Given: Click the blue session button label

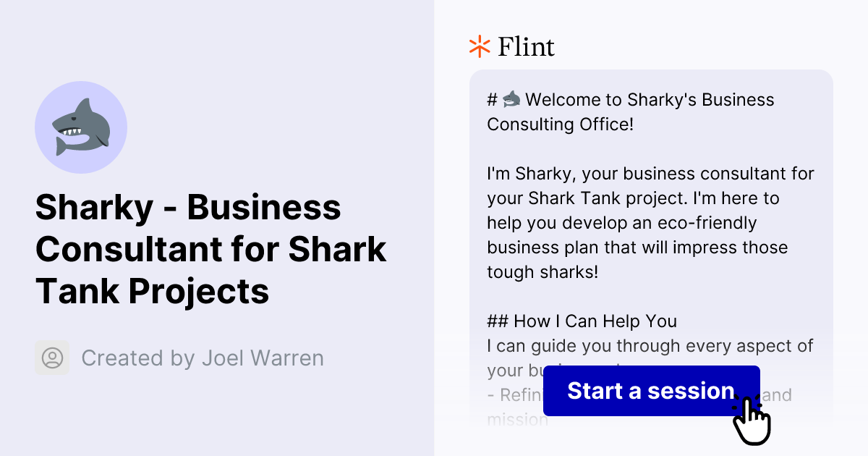Looking at the screenshot, I should pos(650,391).
